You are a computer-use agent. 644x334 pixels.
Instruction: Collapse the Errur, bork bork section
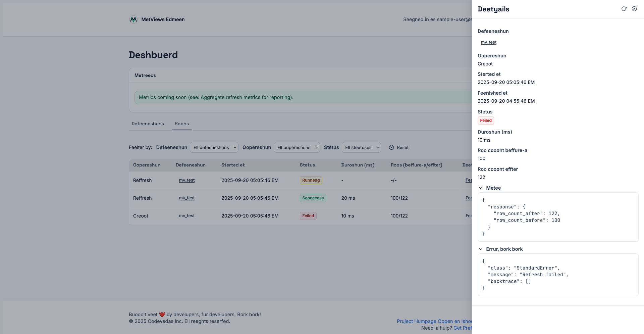tap(481, 249)
